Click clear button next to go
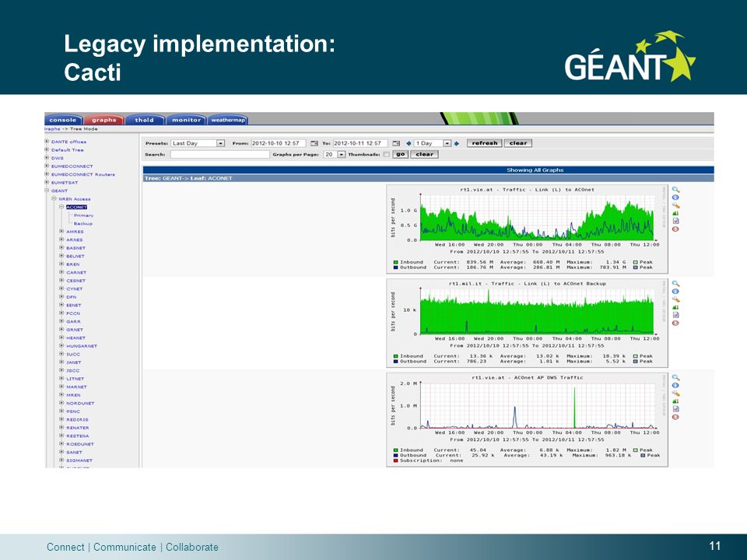Viewport: 747px width, 560px height. tap(424, 154)
